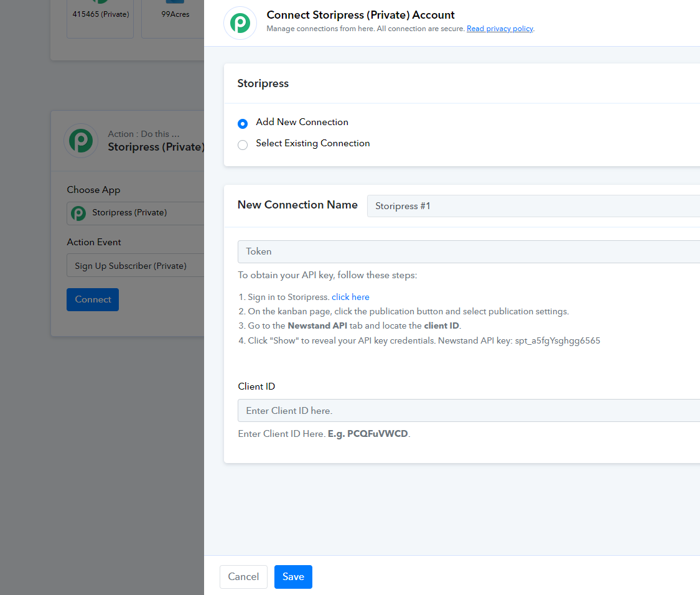Image resolution: width=700 pixels, height=595 pixels.
Task: Open the Read privacy policy link
Action: click(500, 29)
